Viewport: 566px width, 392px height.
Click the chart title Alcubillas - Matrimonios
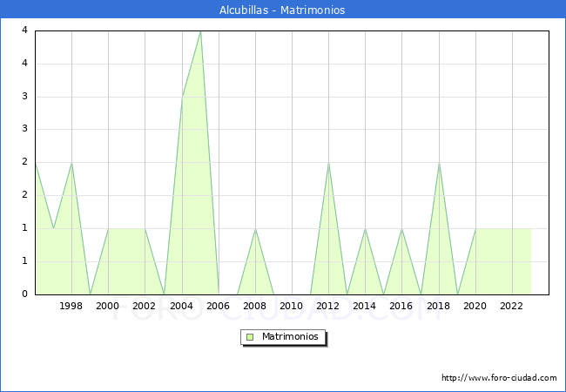(282, 10)
